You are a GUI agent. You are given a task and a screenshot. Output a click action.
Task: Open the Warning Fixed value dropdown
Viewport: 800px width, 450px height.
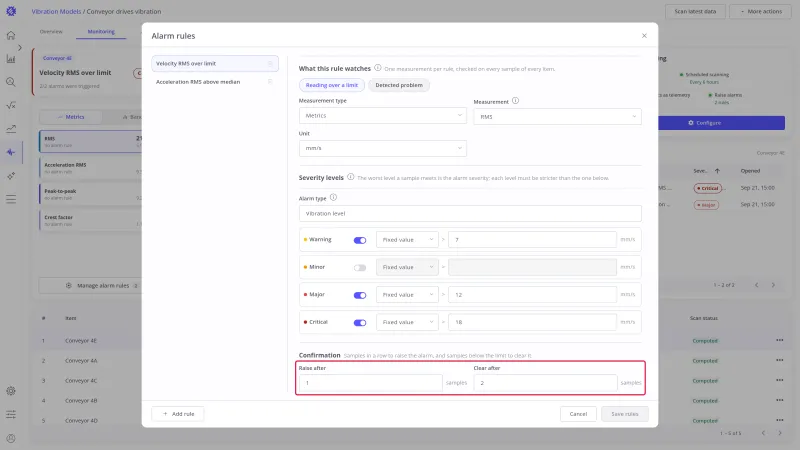click(x=407, y=240)
